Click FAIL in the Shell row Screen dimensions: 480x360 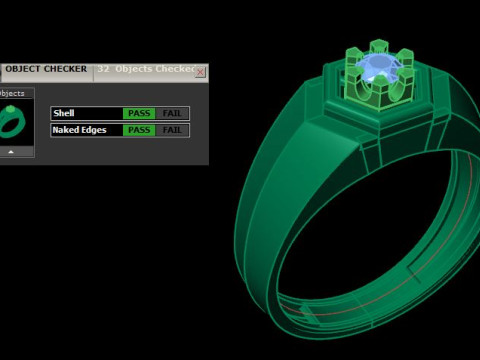pyautogui.click(x=172, y=113)
